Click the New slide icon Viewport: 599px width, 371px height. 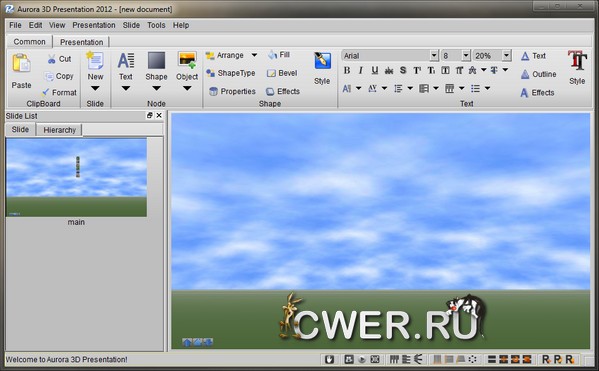(95, 60)
